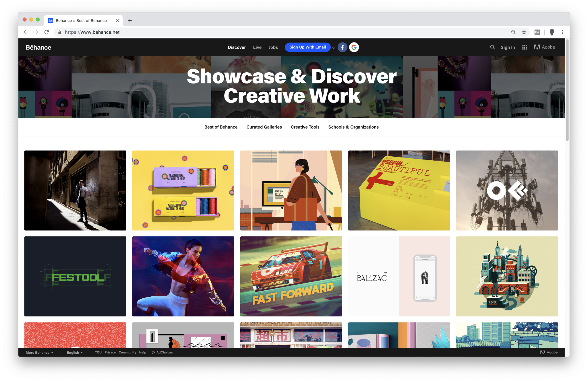Bookmark the page with the star icon

pos(524,32)
